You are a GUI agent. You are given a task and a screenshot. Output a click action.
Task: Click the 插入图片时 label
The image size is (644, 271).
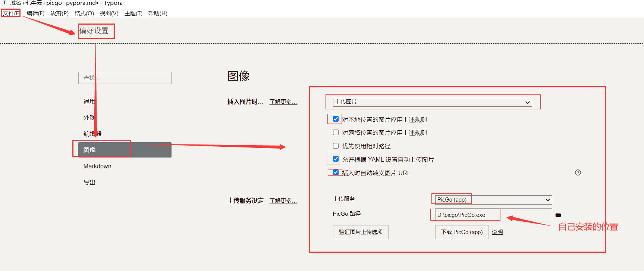pos(245,102)
